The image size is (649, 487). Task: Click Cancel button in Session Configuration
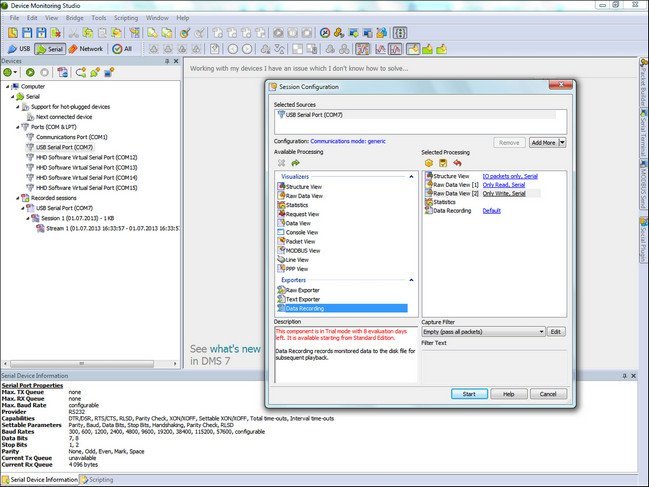[548, 394]
